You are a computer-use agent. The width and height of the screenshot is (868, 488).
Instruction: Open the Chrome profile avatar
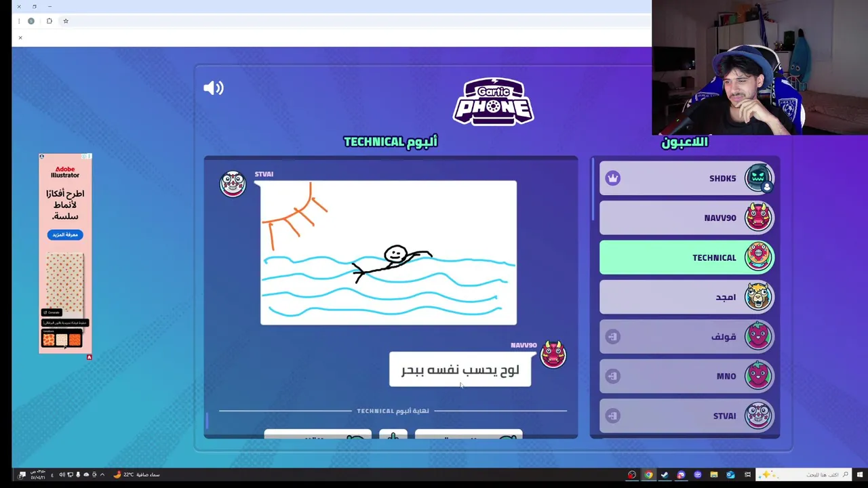[x=31, y=21]
